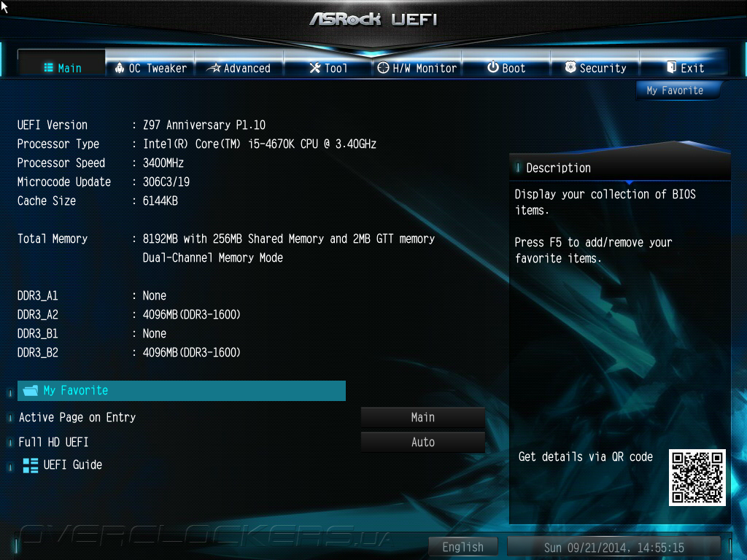Click the UEFI Guide grid icon
The height and width of the screenshot is (560, 747).
31,465
